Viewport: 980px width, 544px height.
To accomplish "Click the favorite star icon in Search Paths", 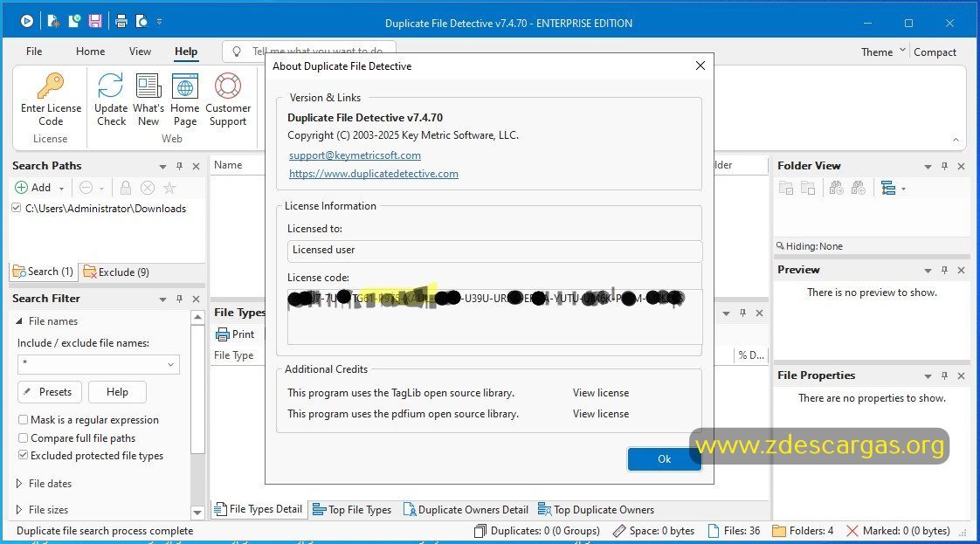I will click(x=169, y=188).
